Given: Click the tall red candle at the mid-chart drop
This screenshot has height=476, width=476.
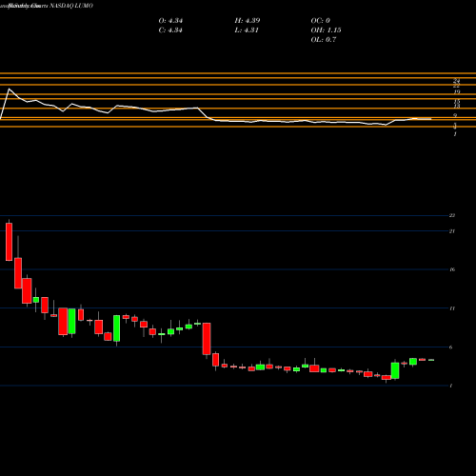Looking at the screenshot, I should pos(207,339).
